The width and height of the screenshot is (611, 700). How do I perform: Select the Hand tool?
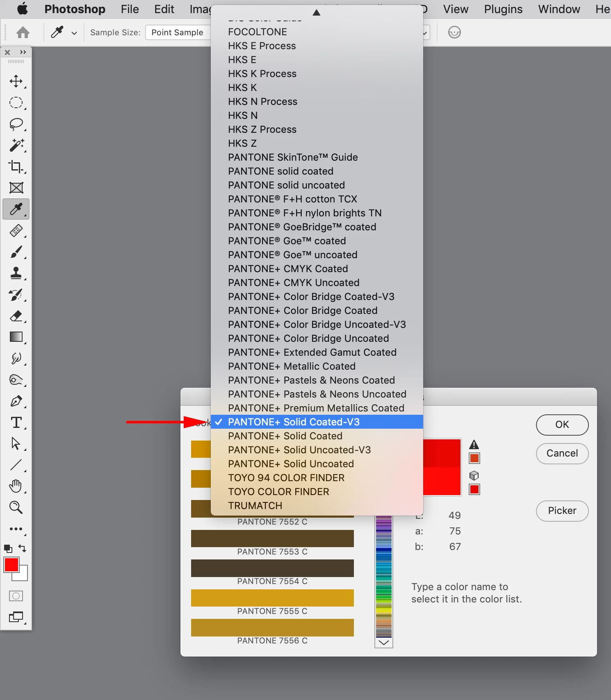pos(16,486)
